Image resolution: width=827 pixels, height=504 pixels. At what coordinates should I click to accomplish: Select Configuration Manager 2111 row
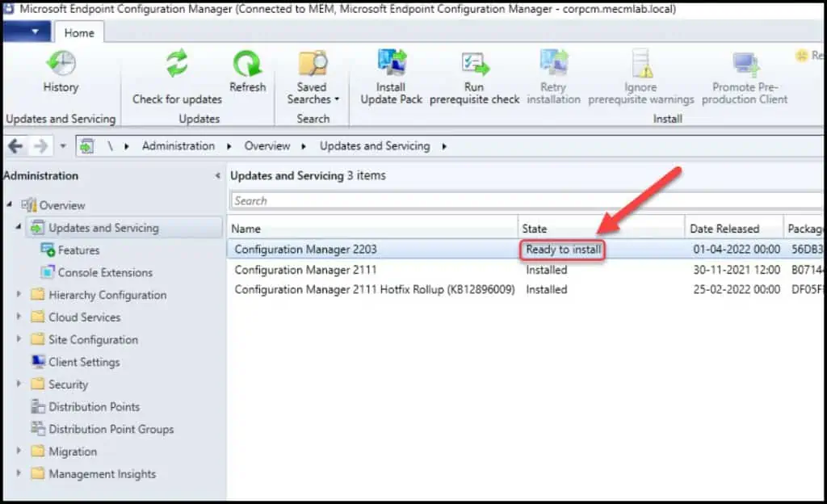pyautogui.click(x=525, y=270)
